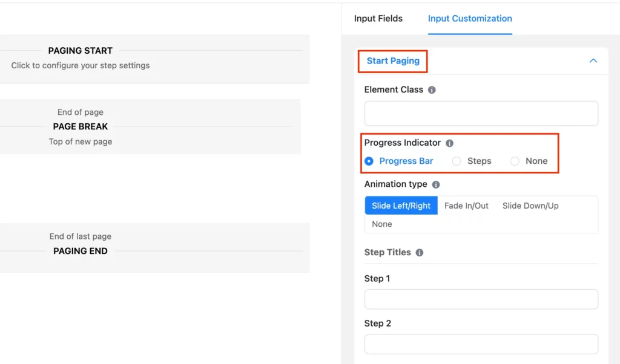This screenshot has height=364, width=620.
Task: Click the Step Titles info icon
Action: click(x=420, y=253)
